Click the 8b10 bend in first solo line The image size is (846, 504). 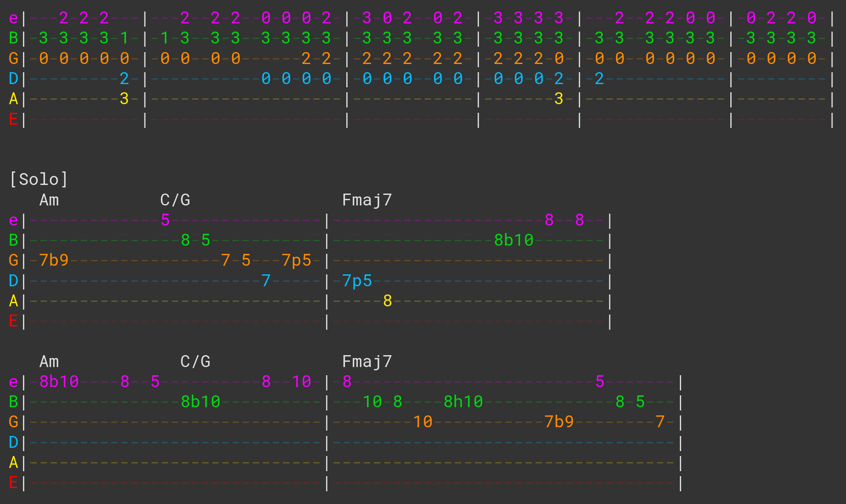tap(514, 240)
